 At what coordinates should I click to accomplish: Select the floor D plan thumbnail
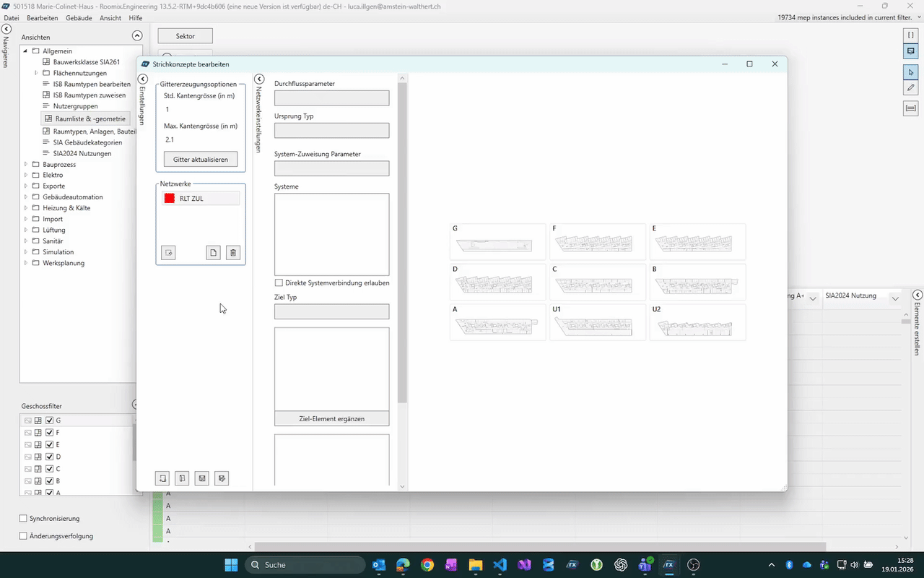coord(497,282)
